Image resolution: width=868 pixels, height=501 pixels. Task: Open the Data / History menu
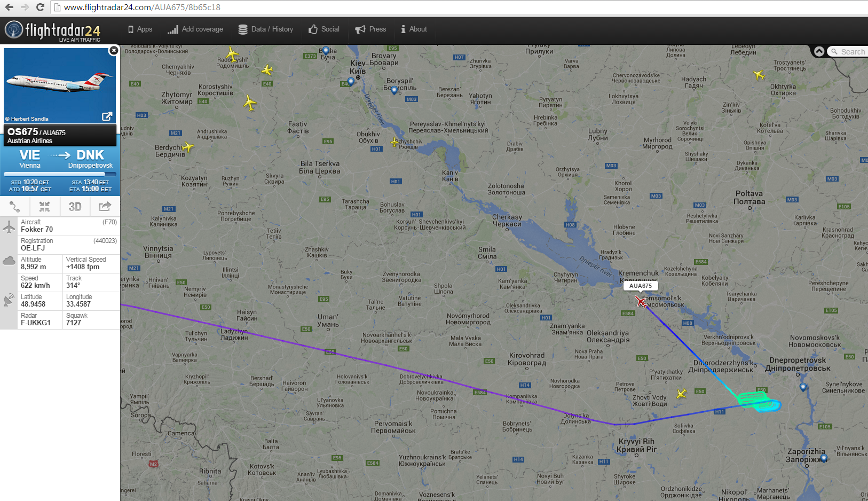266,29
